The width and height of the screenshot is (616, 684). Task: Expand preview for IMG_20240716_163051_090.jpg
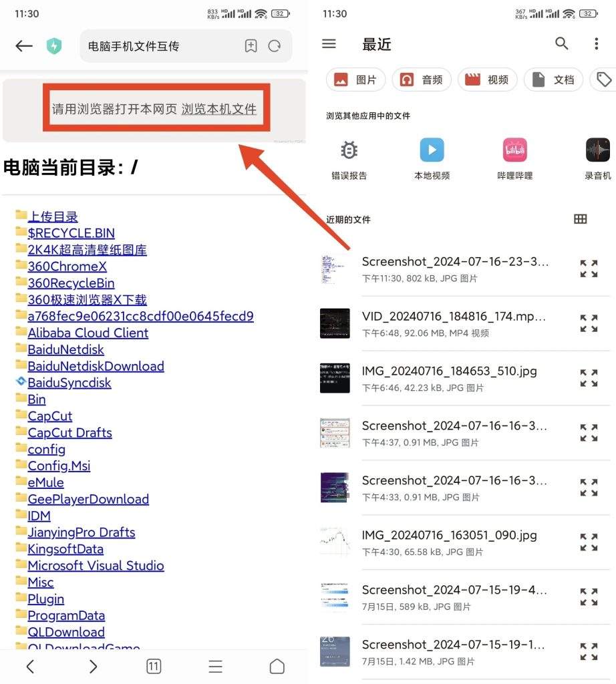(589, 542)
